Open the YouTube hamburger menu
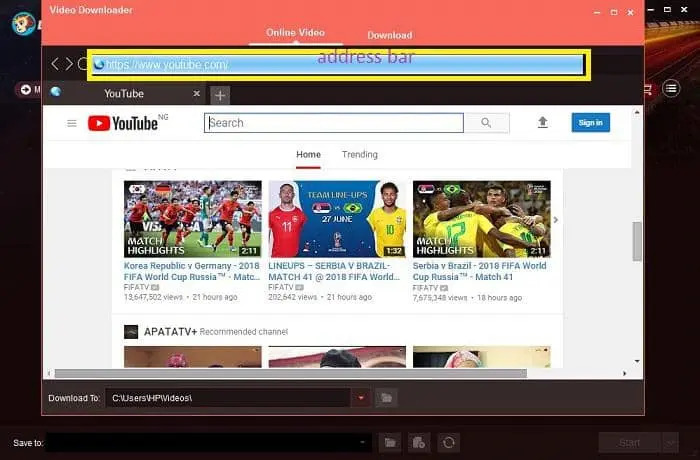Image resolution: width=700 pixels, height=460 pixels. point(72,123)
